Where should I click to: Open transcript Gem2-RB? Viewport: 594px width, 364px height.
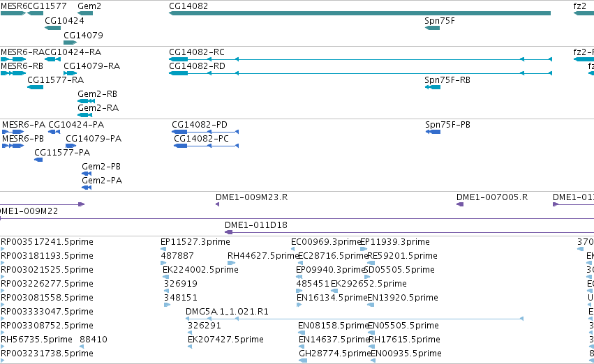tap(97, 94)
